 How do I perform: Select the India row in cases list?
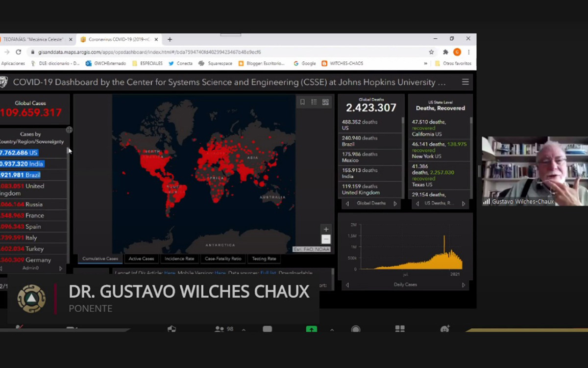[33, 164]
